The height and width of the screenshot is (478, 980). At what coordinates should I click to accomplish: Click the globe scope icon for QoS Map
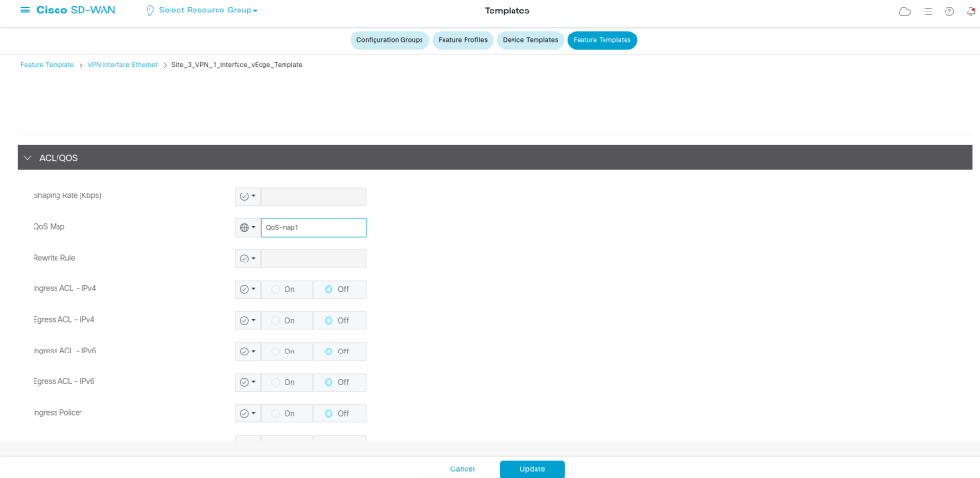pyautogui.click(x=244, y=228)
